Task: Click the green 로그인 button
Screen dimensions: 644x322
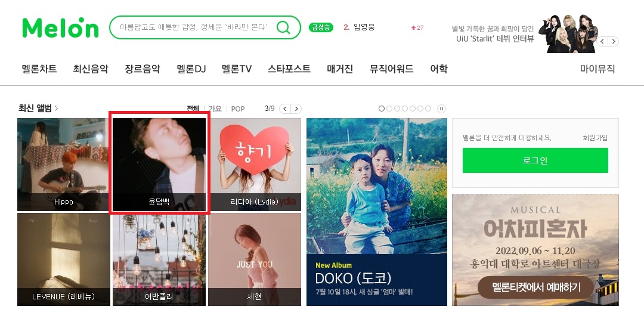Action: tap(535, 160)
